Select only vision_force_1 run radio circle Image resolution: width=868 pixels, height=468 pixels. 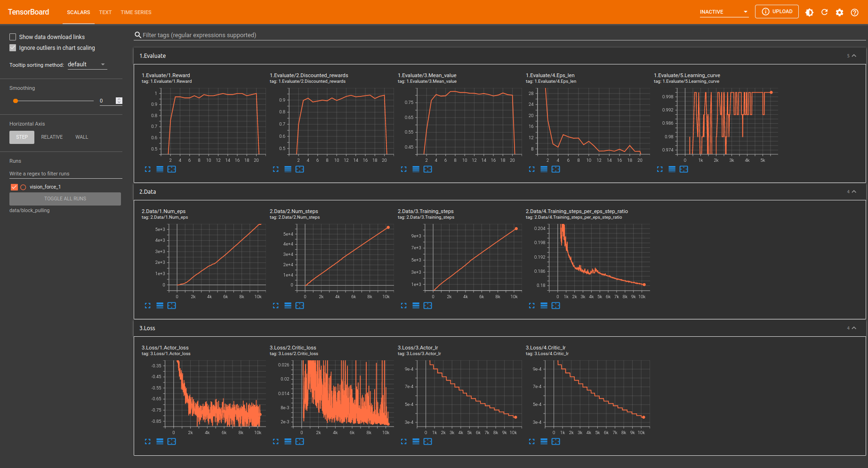coord(23,187)
